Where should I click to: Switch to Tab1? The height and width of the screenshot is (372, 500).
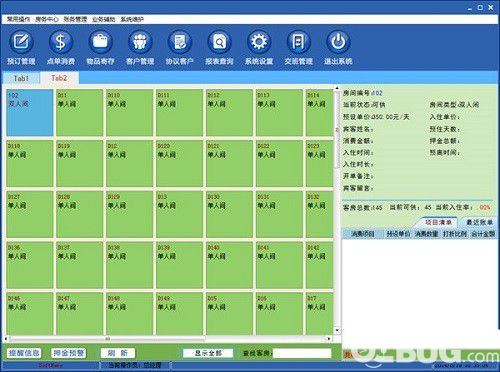coord(21,78)
